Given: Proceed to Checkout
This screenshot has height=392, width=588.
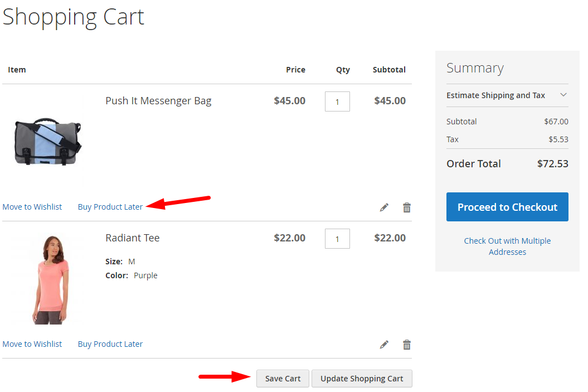Looking at the screenshot, I should pos(507,207).
